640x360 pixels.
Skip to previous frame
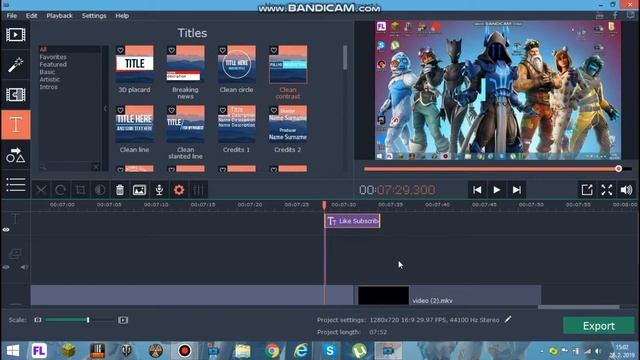(477, 190)
